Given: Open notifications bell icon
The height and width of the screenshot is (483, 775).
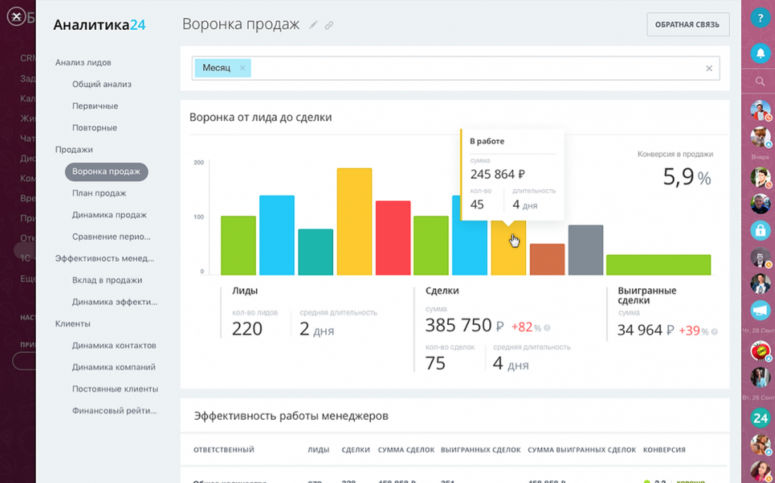Looking at the screenshot, I should tap(760, 53).
